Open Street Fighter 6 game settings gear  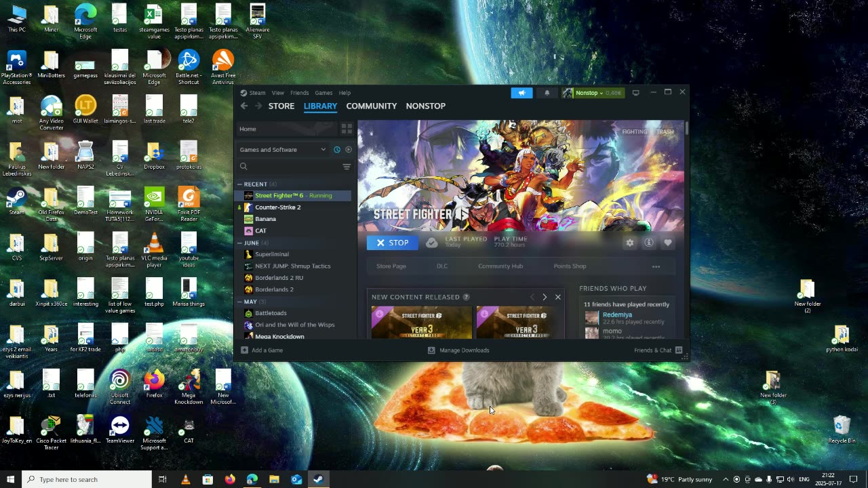(630, 243)
